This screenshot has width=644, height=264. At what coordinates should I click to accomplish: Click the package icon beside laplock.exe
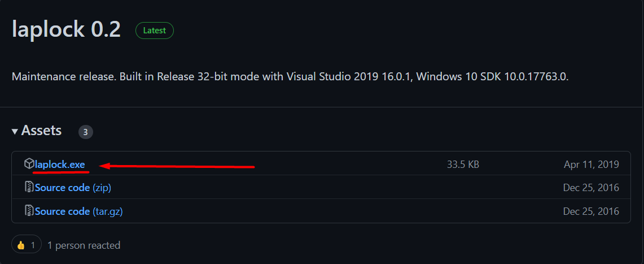(x=29, y=164)
